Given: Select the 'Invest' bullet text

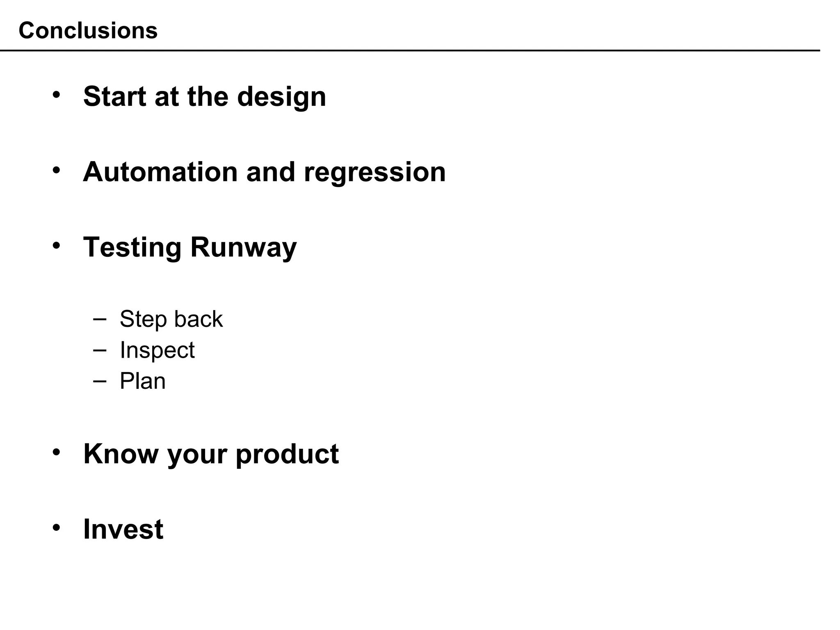Looking at the screenshot, I should pos(123,529).
